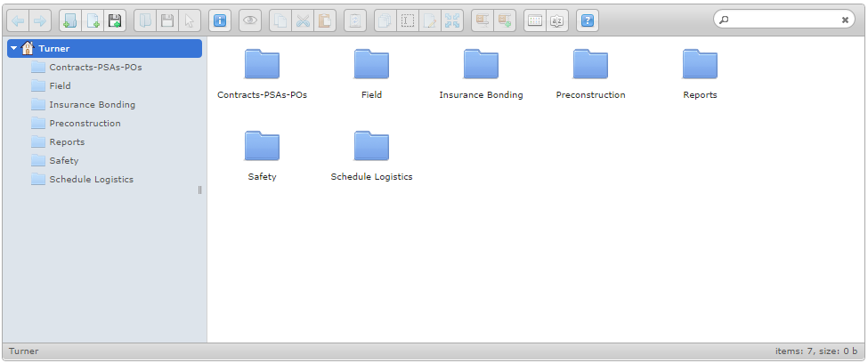Screen dimensions: 868x363
Task: Click the resize image arrows icon
Action: (x=452, y=21)
